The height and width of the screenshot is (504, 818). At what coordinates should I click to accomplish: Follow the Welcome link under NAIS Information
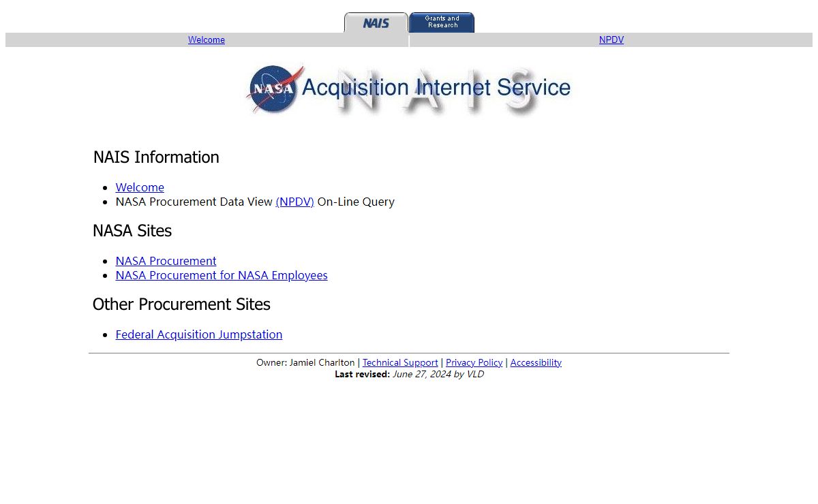140,187
